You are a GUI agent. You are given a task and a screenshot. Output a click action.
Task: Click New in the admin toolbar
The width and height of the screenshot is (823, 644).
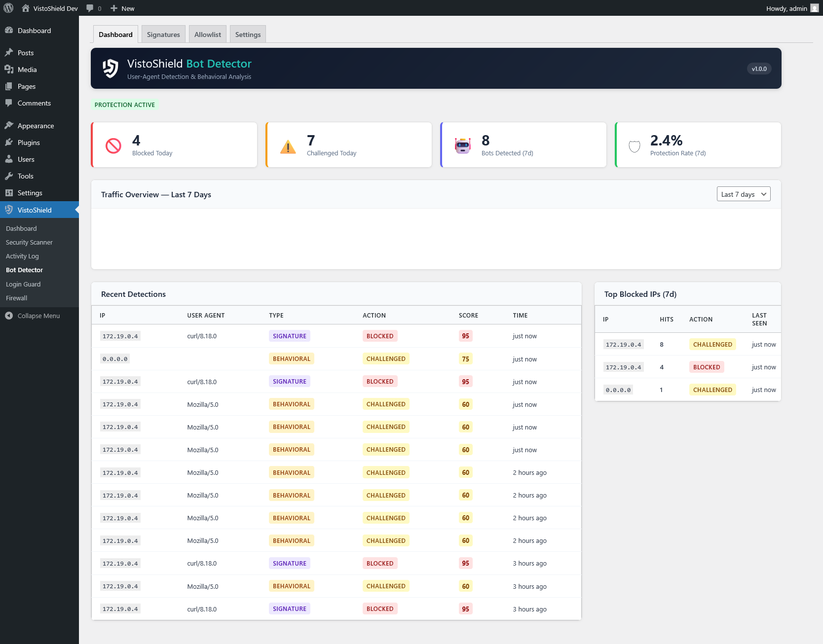point(122,8)
